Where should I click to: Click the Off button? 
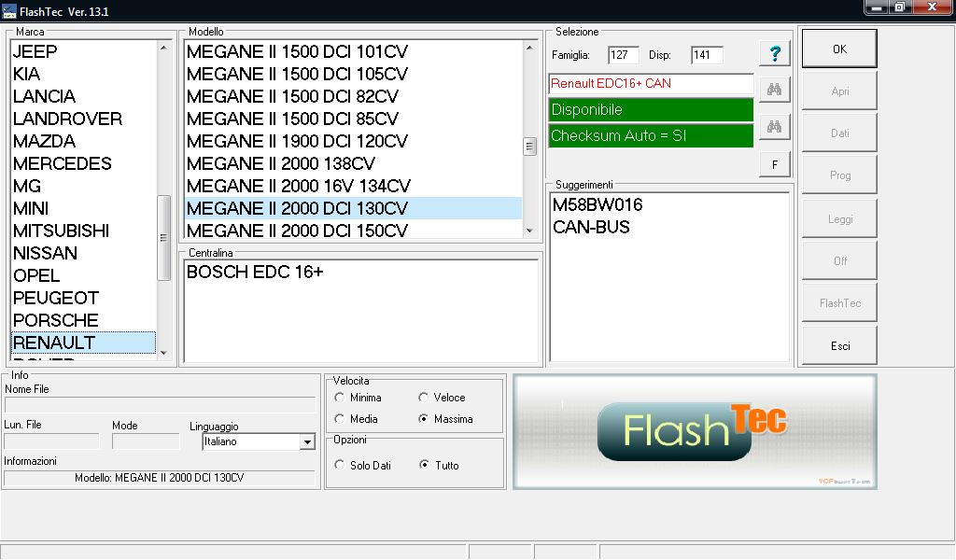tap(839, 260)
